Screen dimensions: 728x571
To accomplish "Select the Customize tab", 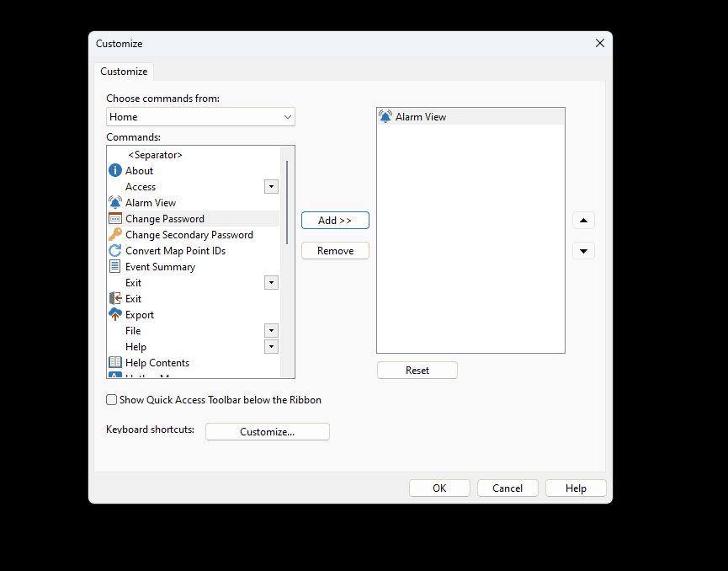I will (x=124, y=72).
